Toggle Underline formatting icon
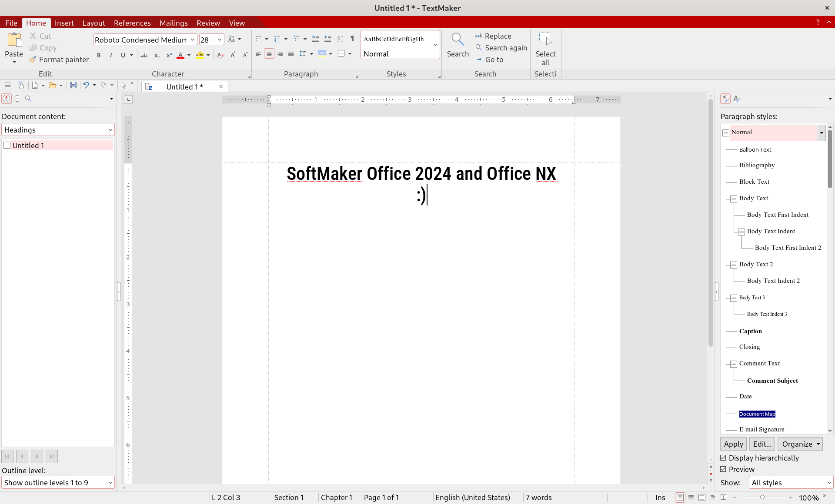This screenshot has width=835, height=504. pyautogui.click(x=123, y=56)
